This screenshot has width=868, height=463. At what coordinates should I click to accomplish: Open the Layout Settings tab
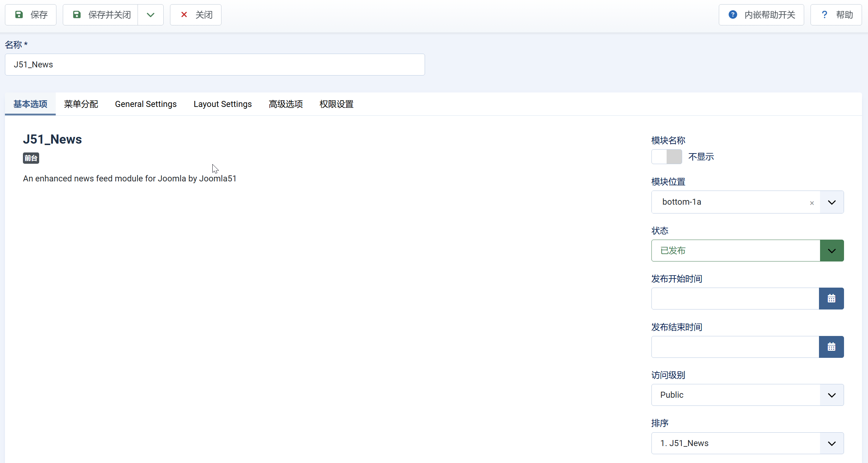[x=223, y=104]
